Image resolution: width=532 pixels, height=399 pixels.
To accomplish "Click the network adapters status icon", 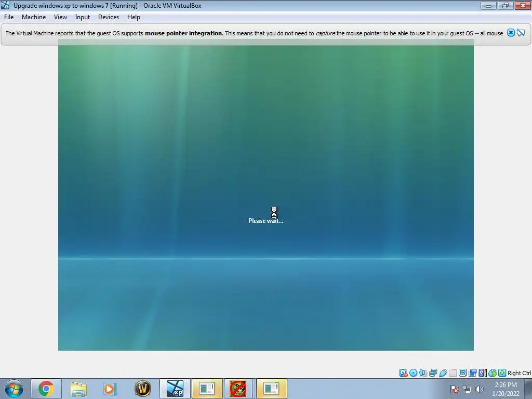I will pyautogui.click(x=433, y=373).
